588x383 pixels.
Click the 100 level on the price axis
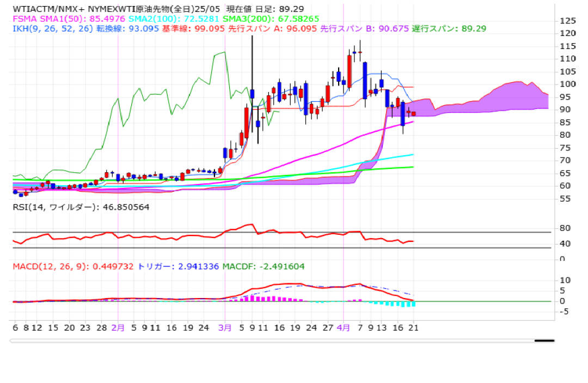point(567,84)
